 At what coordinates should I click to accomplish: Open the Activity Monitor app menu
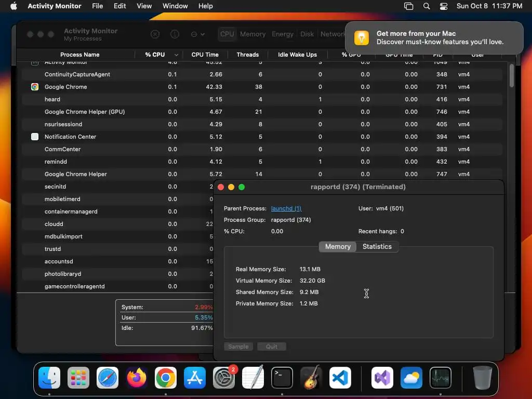(54, 6)
